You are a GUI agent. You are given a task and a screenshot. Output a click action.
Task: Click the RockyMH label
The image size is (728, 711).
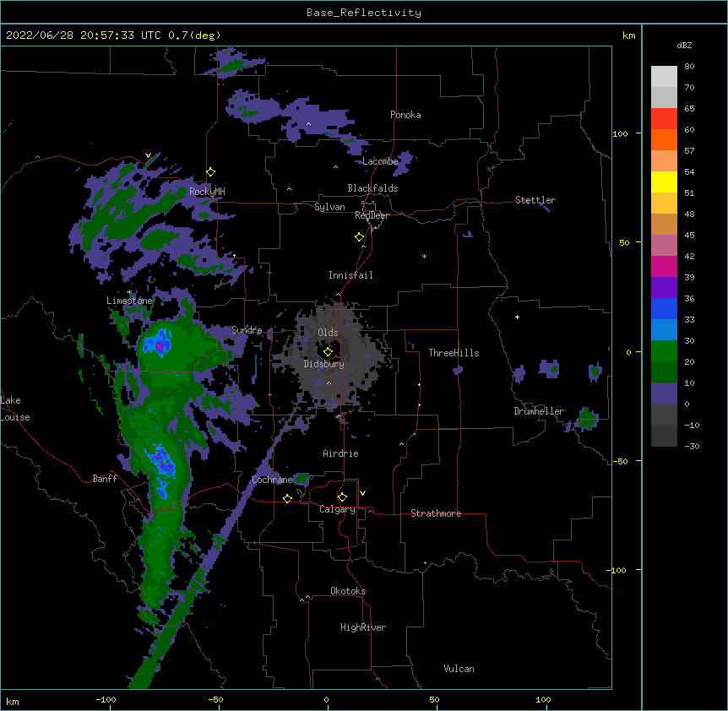207,192
